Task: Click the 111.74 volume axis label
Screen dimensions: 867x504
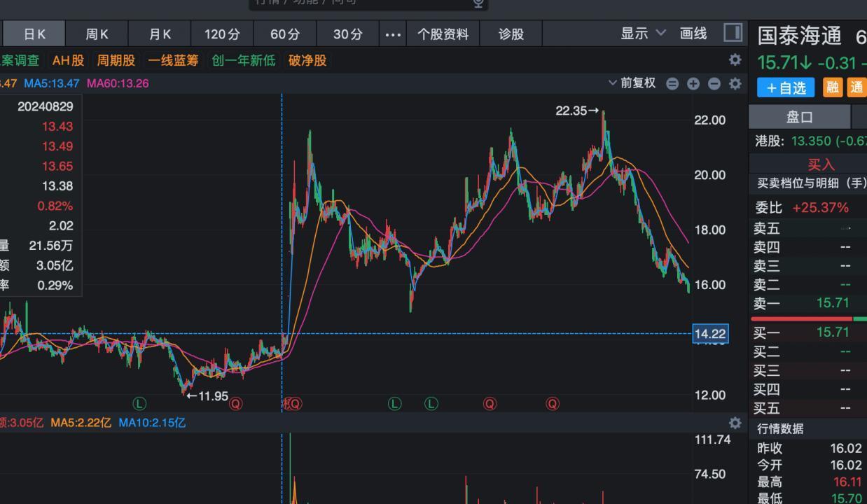Action: (x=712, y=440)
